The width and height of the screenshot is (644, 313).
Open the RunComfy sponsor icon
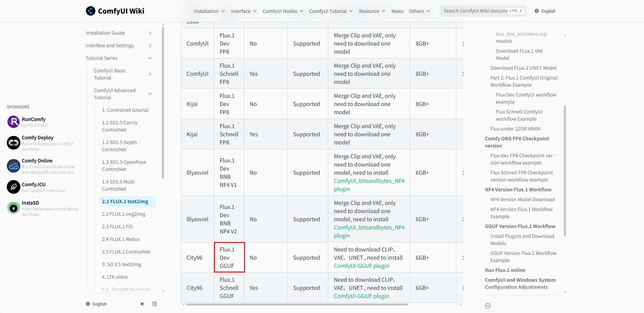pos(14,122)
